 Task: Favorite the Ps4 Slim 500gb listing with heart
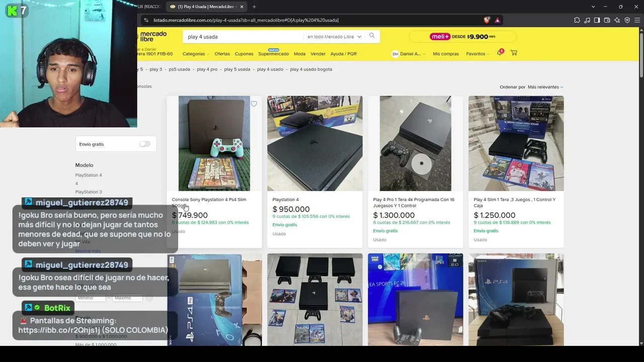[x=254, y=104]
